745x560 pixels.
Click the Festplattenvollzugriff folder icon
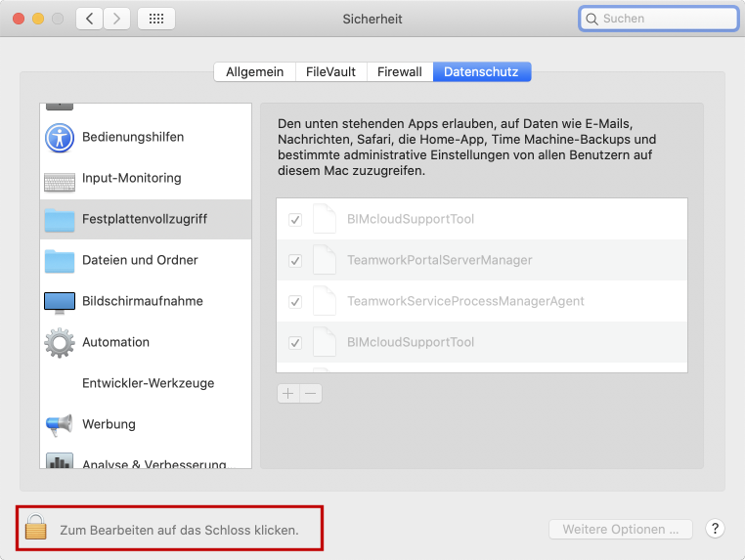60,220
